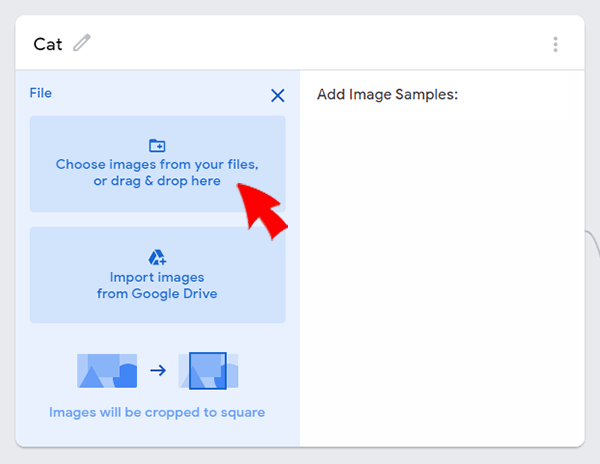
Task: Click 'Images will be cropped to square' text
Action: click(x=157, y=412)
